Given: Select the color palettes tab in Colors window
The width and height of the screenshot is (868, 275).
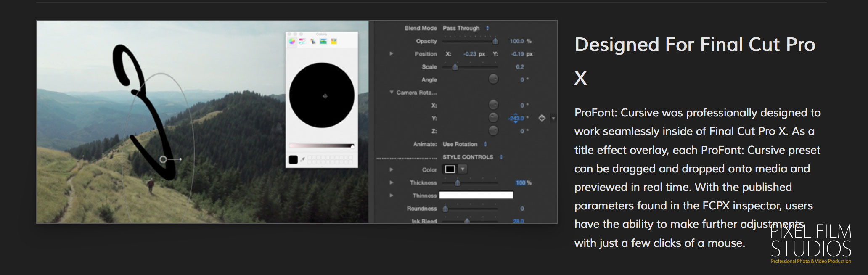Looking at the screenshot, I should [x=313, y=41].
